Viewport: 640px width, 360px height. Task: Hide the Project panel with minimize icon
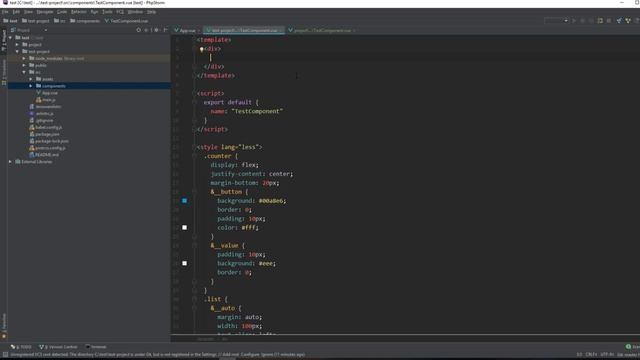pos(165,30)
